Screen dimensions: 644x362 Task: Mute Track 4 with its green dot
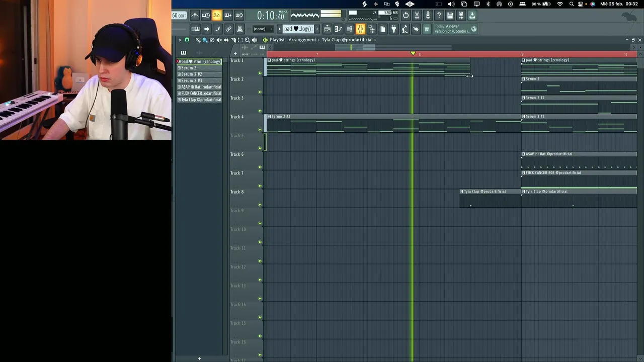pyautogui.click(x=260, y=130)
